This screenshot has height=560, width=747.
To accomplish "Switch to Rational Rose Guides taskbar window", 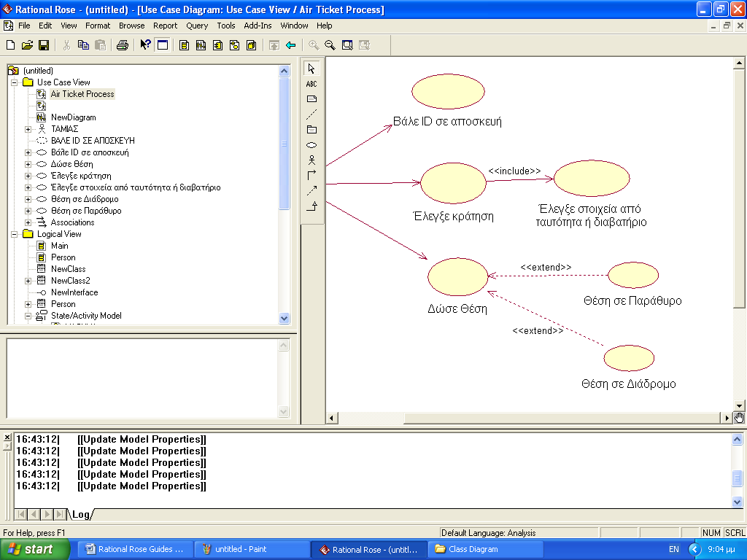I will pyautogui.click(x=135, y=550).
